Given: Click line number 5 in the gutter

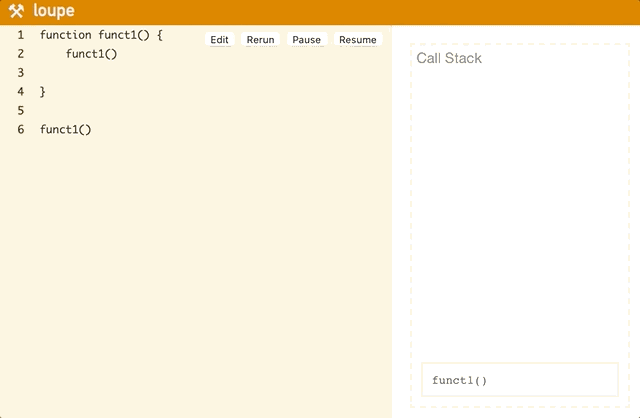Looking at the screenshot, I should tap(21, 111).
